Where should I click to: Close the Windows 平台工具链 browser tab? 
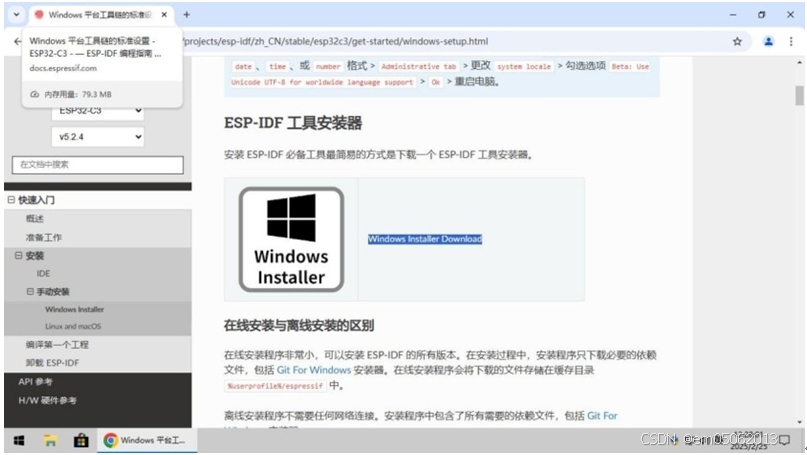coord(164,15)
